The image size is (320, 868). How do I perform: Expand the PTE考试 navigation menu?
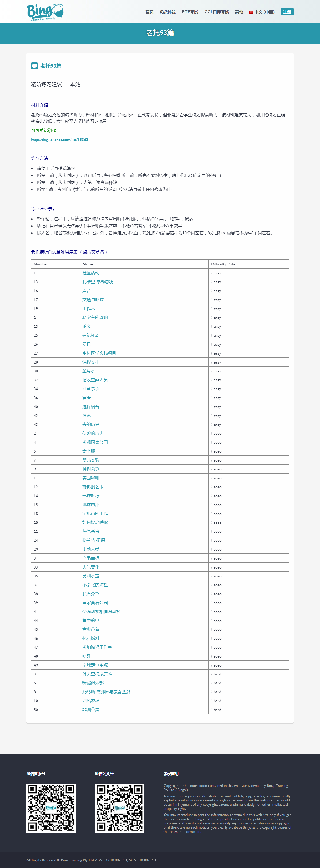(x=190, y=12)
